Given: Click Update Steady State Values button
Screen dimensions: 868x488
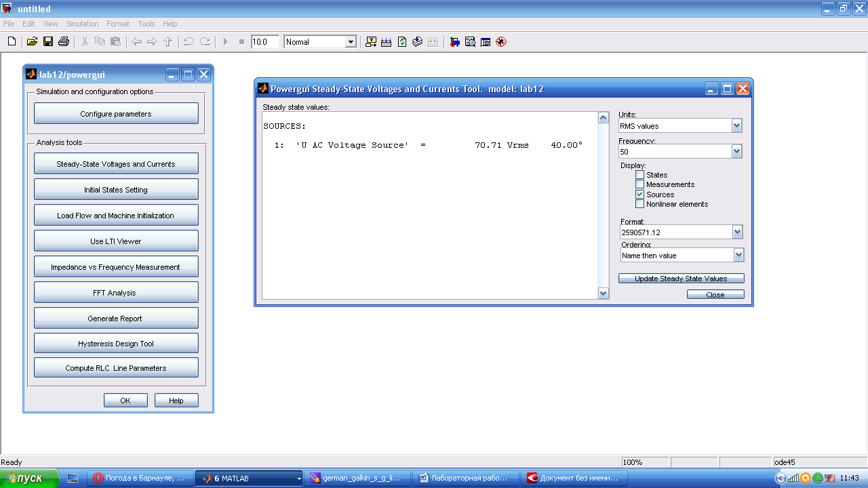Looking at the screenshot, I should [681, 279].
